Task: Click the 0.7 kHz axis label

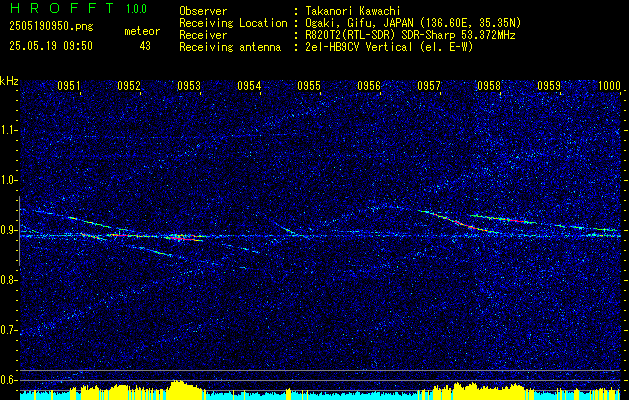Action: point(8,330)
